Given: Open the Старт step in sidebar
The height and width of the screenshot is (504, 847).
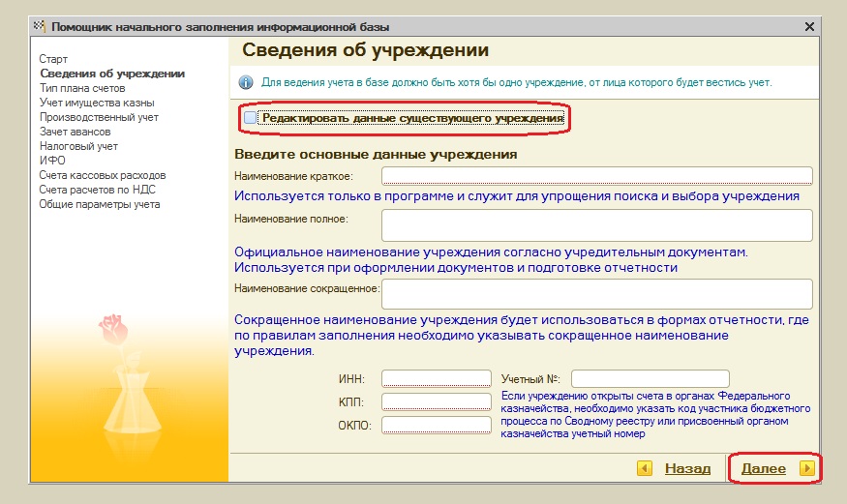Looking at the screenshot, I should tap(53, 59).
